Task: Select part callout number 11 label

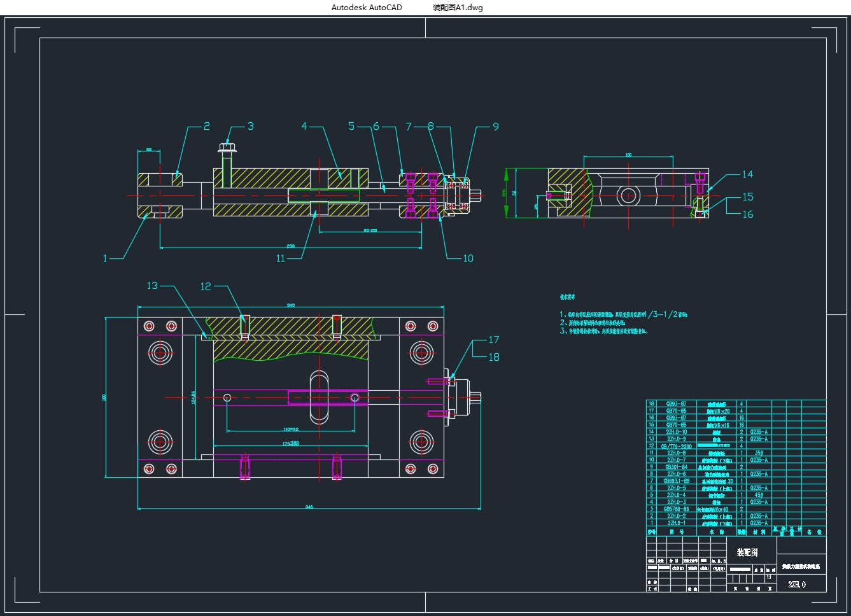Action: pyautogui.click(x=281, y=258)
